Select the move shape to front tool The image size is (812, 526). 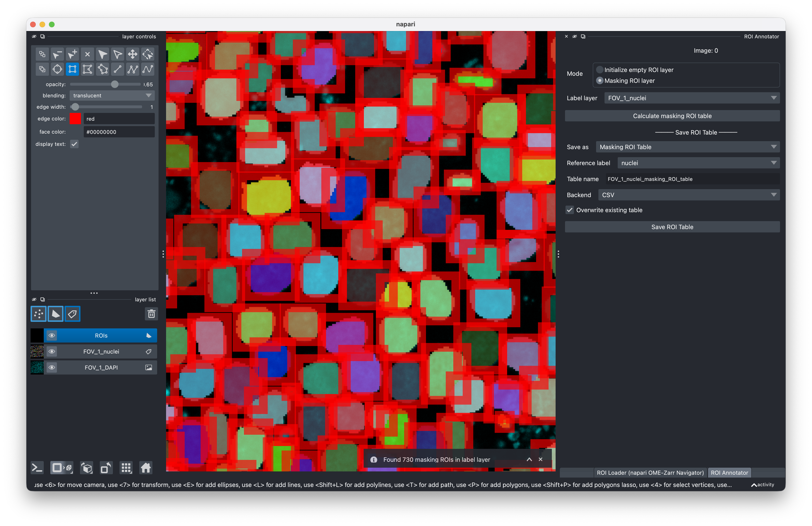point(42,69)
